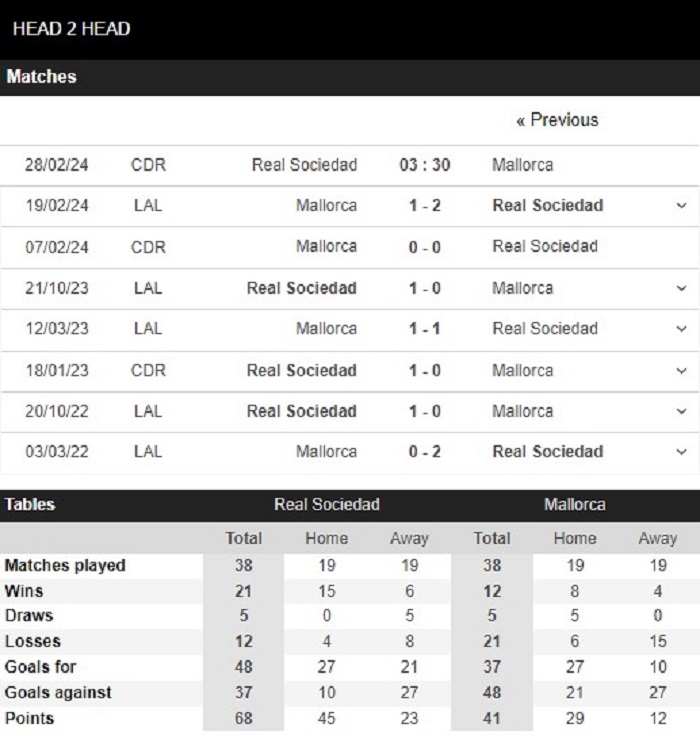Screen dimensions: 700x739
Task: Open Real Sociedad in the Tables header
Action: coord(327,505)
